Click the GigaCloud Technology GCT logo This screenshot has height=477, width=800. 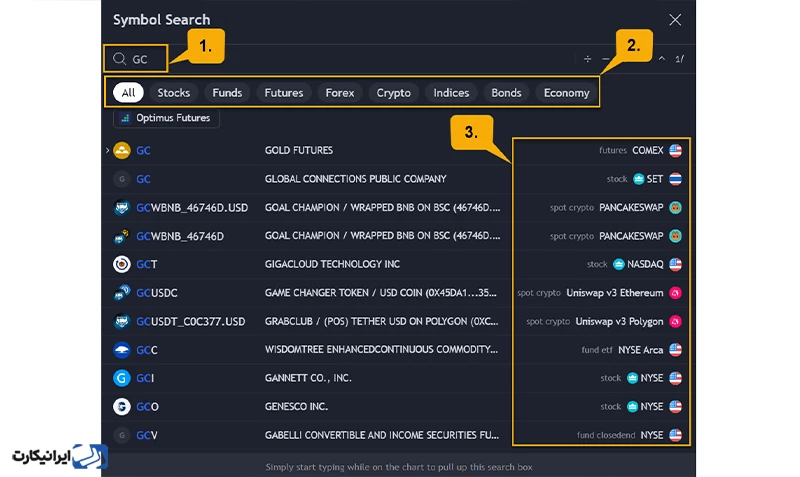coord(121,264)
